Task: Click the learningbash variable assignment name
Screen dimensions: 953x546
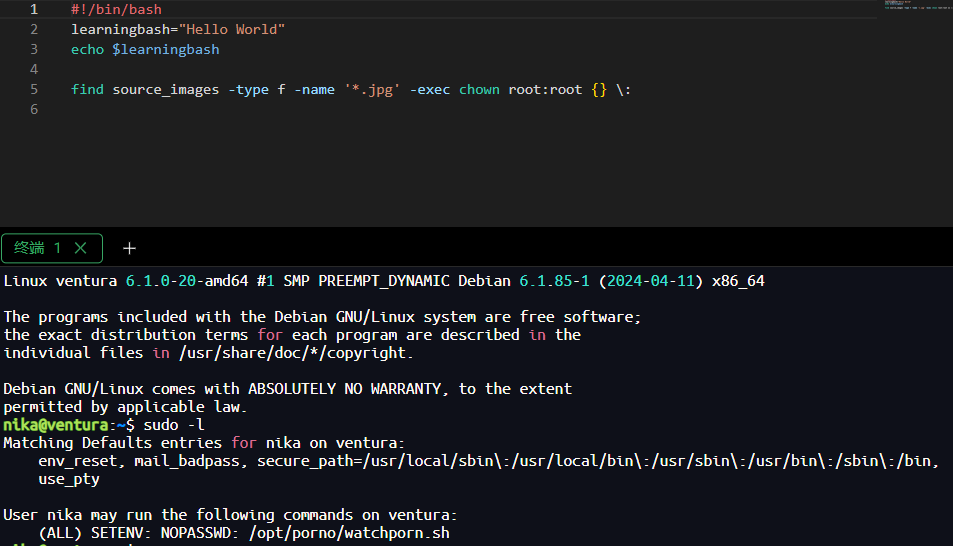Action: click(120, 30)
